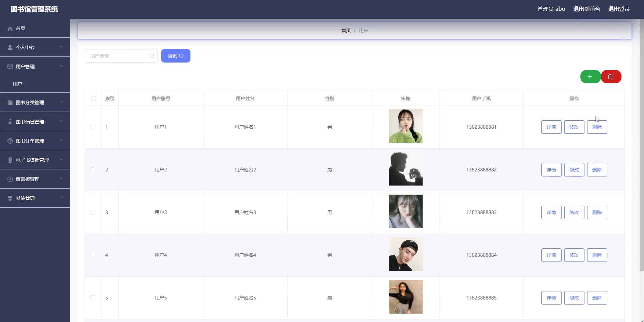Check the checkbox for row 用户3
This screenshot has width=644, height=322.
coord(93,212)
